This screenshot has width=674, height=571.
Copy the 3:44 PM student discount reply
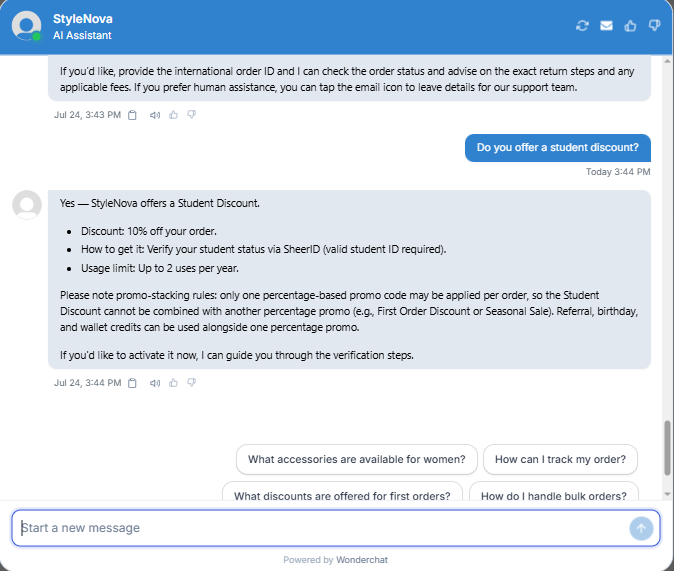pos(132,383)
